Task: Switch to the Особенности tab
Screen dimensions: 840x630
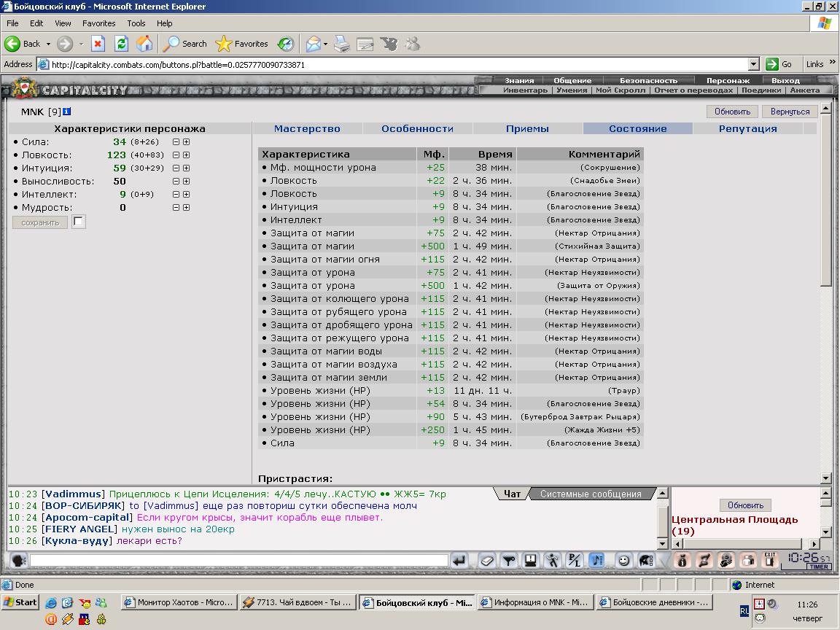Action: 417,128
